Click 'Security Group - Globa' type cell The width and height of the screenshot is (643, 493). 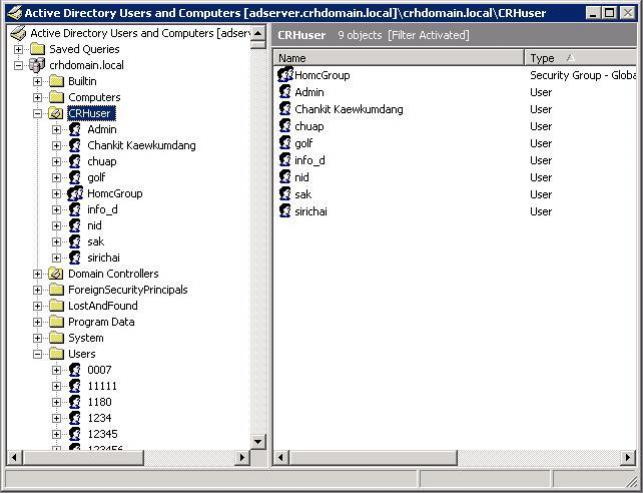(583, 75)
